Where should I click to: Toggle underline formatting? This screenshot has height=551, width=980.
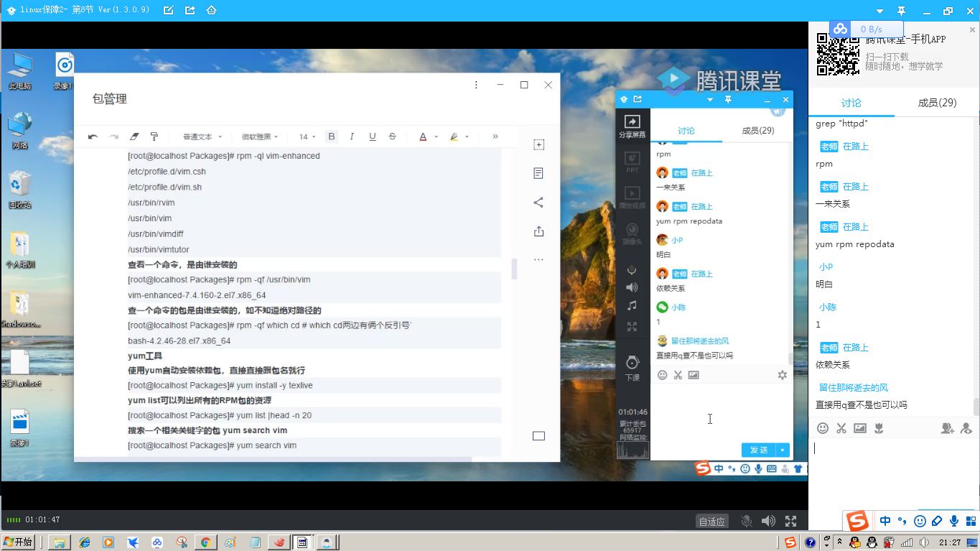click(x=372, y=136)
